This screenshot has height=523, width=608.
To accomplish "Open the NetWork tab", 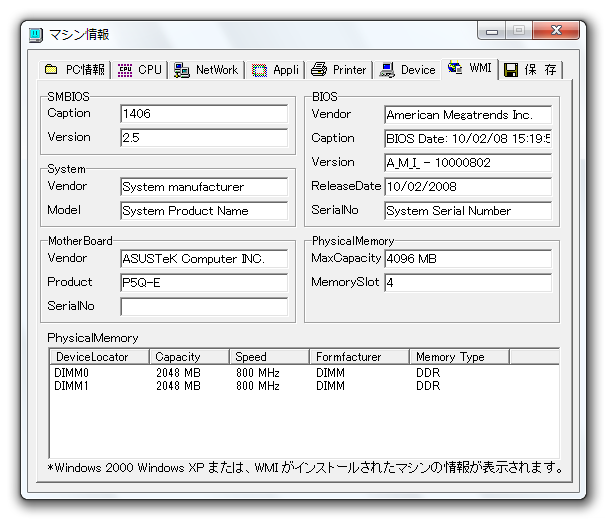I will coord(206,70).
